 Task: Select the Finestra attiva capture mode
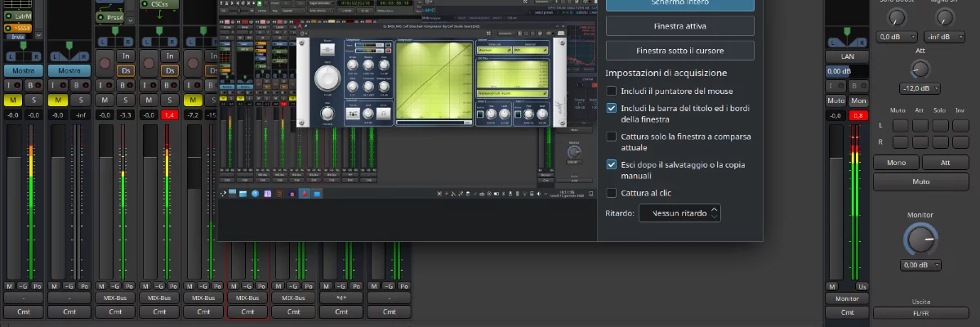[x=679, y=26]
